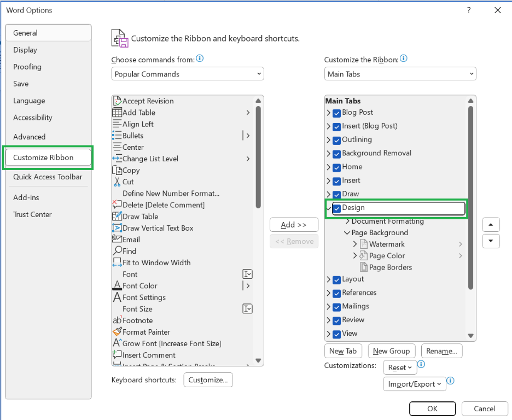Click the Delete Comment icon

(117, 205)
